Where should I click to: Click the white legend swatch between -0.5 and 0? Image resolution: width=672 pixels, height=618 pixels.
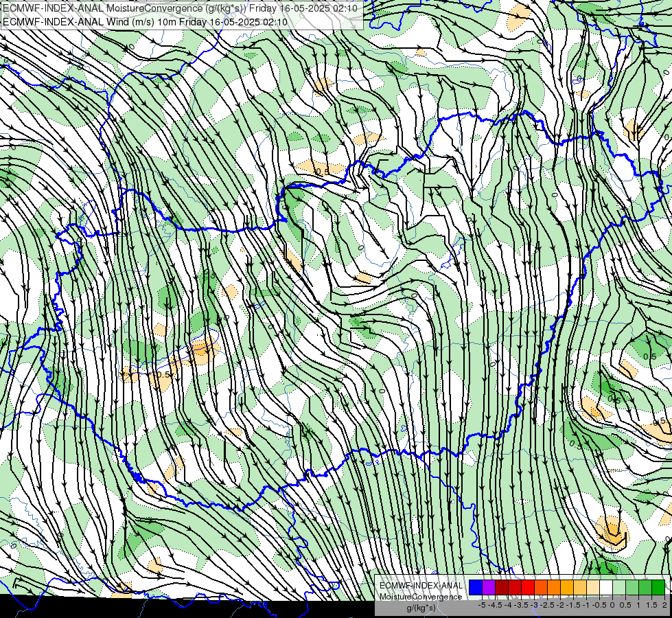(606, 588)
